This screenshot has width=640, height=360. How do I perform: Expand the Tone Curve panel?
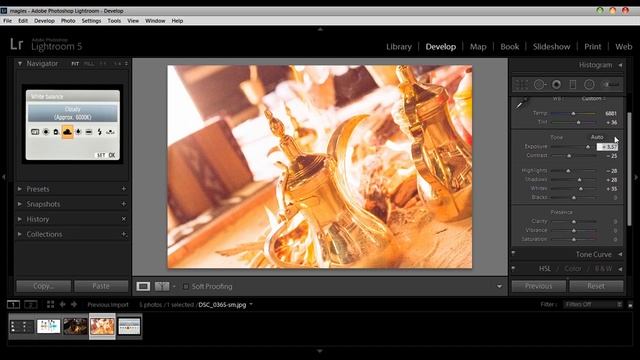point(620,254)
